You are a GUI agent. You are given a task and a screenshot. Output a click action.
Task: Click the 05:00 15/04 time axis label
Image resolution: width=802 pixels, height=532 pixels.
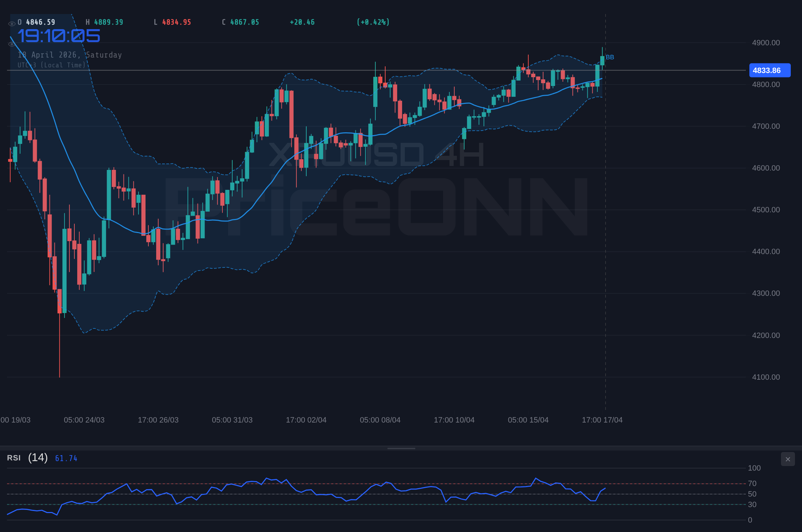tap(528, 420)
